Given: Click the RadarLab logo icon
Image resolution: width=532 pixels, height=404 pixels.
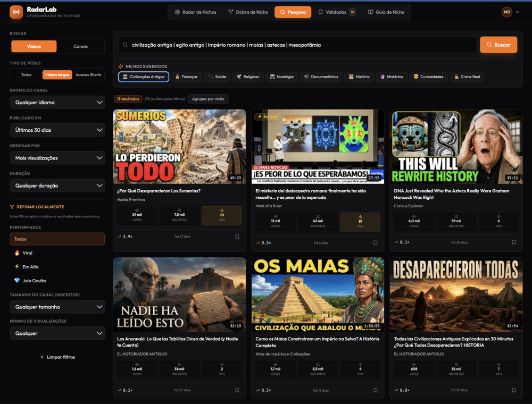Looking at the screenshot, I should pyautogui.click(x=16, y=12).
